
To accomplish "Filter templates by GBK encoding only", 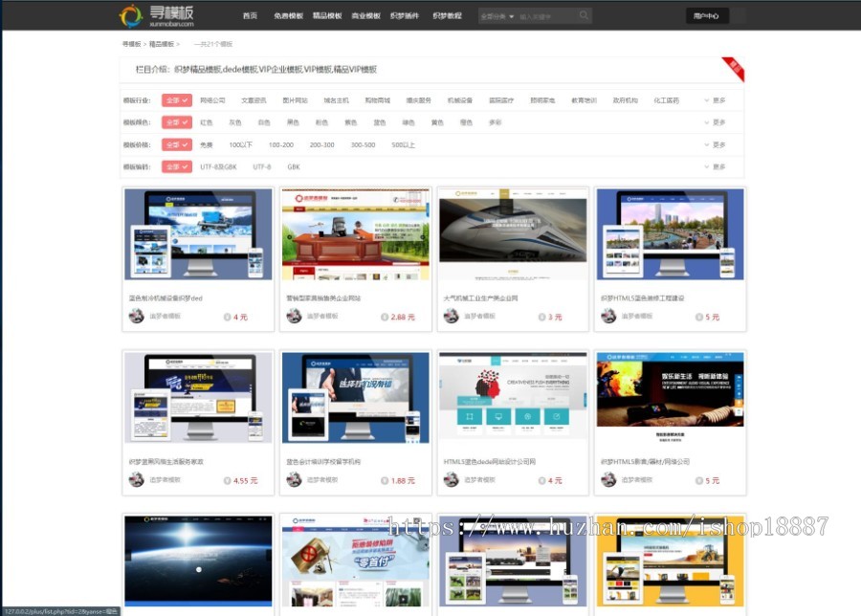I will 294,166.
